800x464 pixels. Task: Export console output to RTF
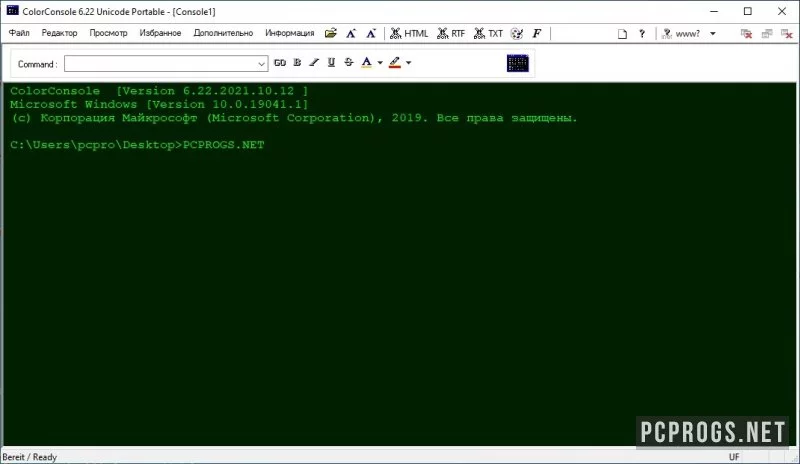(451, 34)
